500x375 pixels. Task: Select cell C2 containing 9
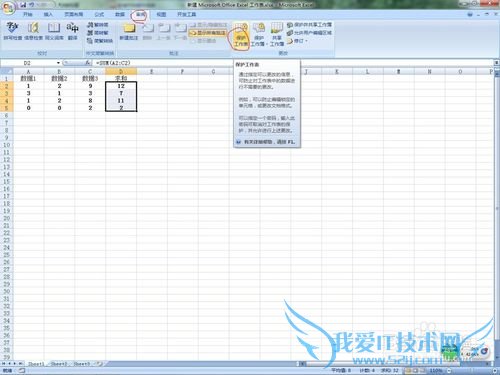tap(90, 86)
